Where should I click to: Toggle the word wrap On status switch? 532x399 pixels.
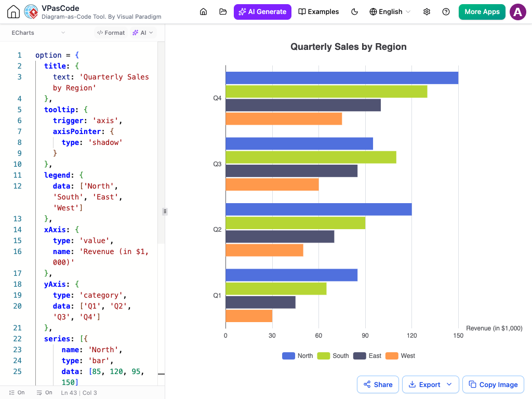(x=45, y=393)
